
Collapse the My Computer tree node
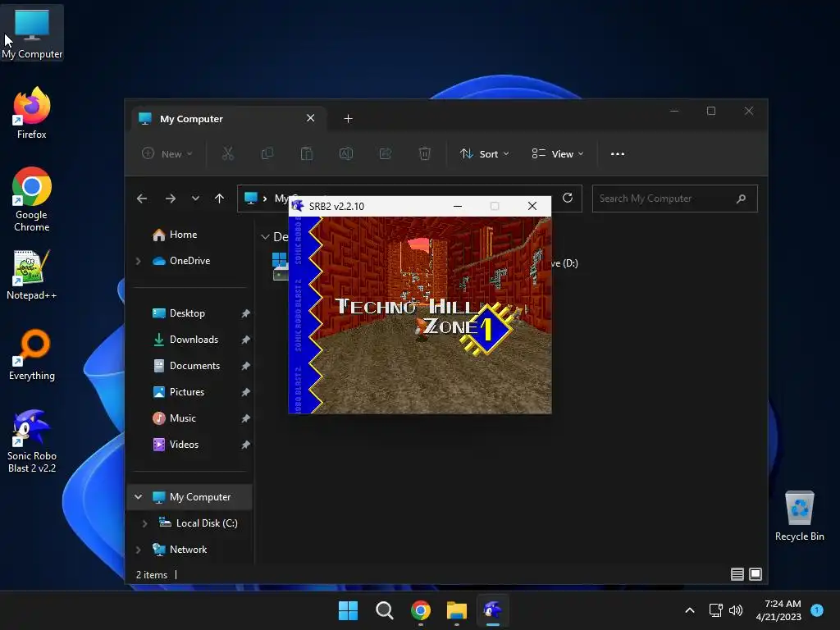tap(138, 497)
